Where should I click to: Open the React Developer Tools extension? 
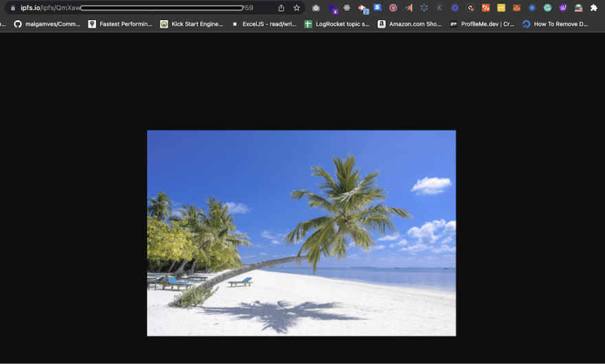pyautogui.click(x=347, y=8)
